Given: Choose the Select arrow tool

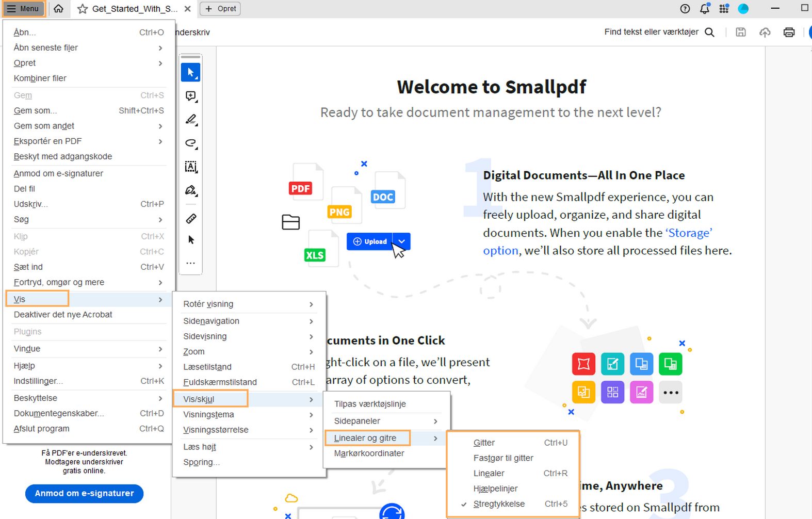Looking at the screenshot, I should coord(191,72).
